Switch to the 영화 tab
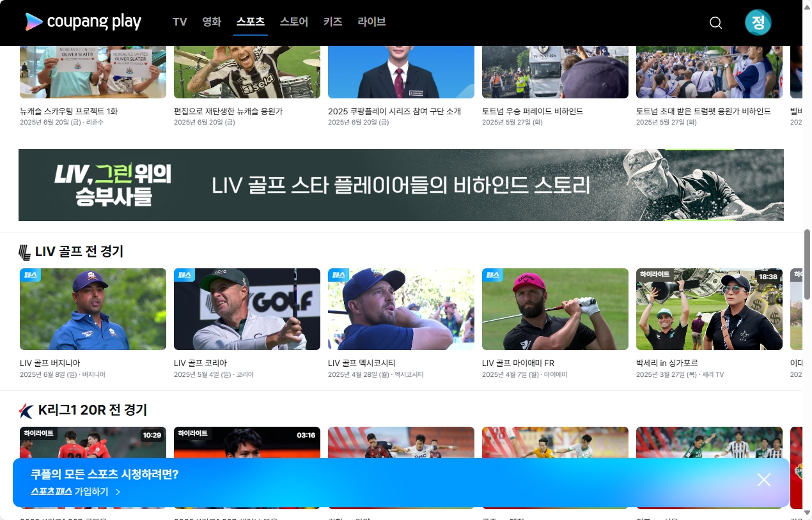This screenshot has height=520, width=812. coord(212,22)
